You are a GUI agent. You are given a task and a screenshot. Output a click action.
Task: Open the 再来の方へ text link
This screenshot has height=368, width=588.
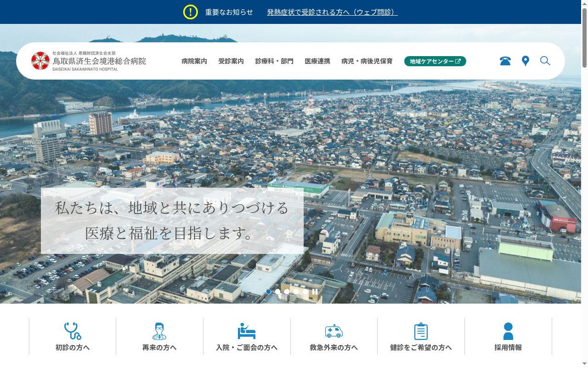point(159,348)
